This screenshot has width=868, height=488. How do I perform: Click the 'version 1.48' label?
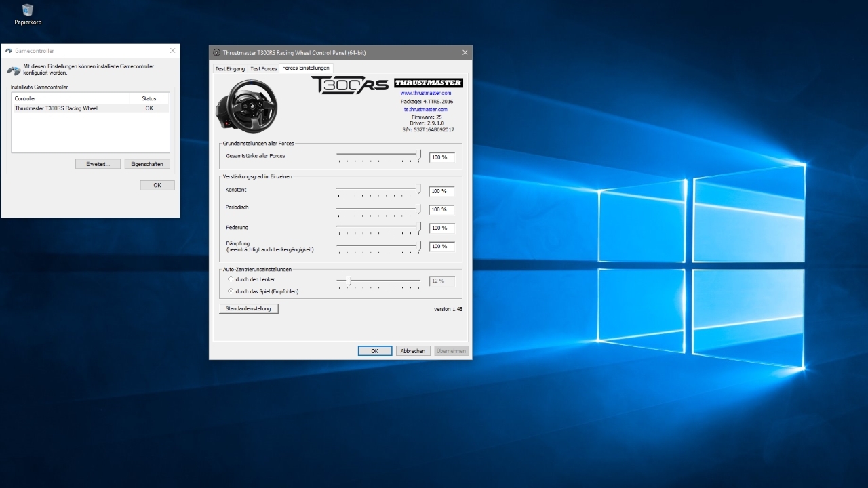point(448,308)
